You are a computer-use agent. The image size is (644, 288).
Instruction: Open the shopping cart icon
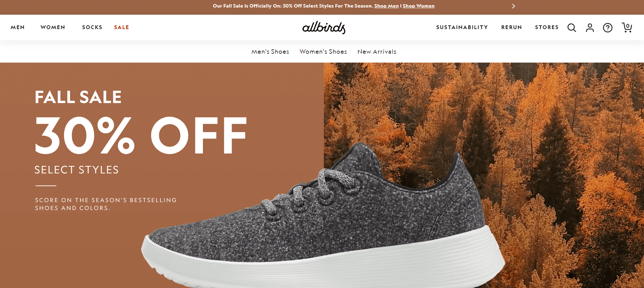[627, 27]
